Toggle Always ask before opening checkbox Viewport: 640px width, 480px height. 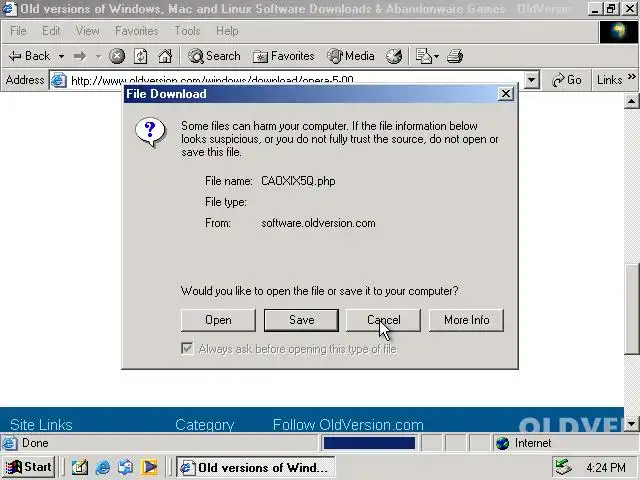(x=187, y=349)
